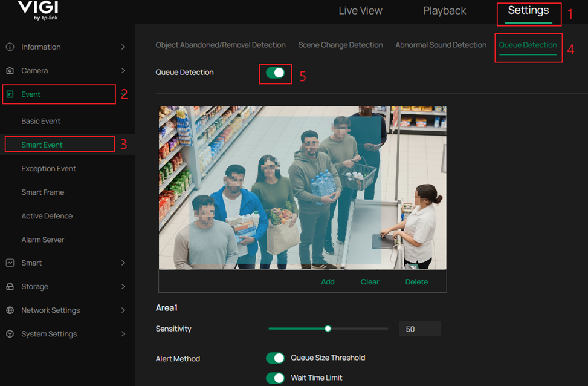Select the Information sidebar icon
The width and height of the screenshot is (588, 386).
8,47
